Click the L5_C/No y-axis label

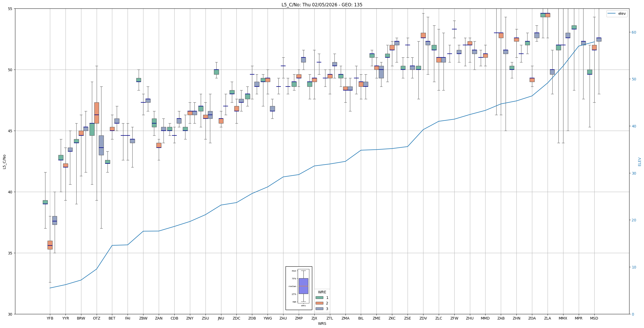(x=4, y=162)
